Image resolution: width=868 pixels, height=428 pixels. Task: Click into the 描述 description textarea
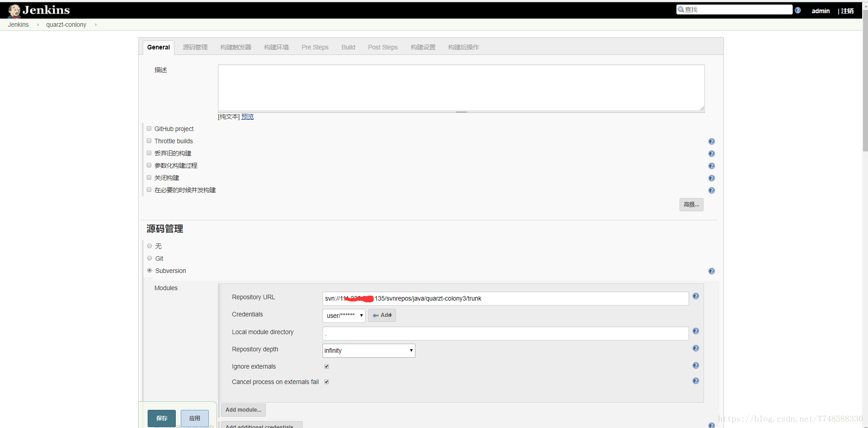[461, 88]
